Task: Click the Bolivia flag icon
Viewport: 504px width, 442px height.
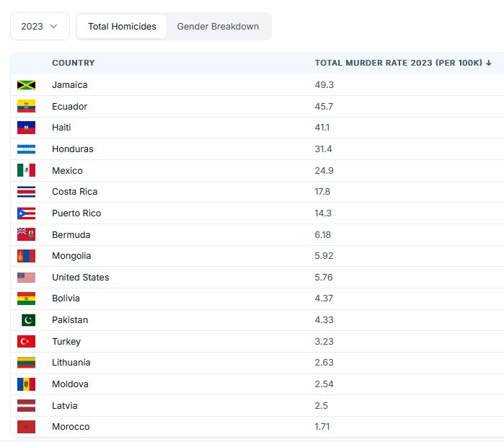Action: (x=27, y=299)
